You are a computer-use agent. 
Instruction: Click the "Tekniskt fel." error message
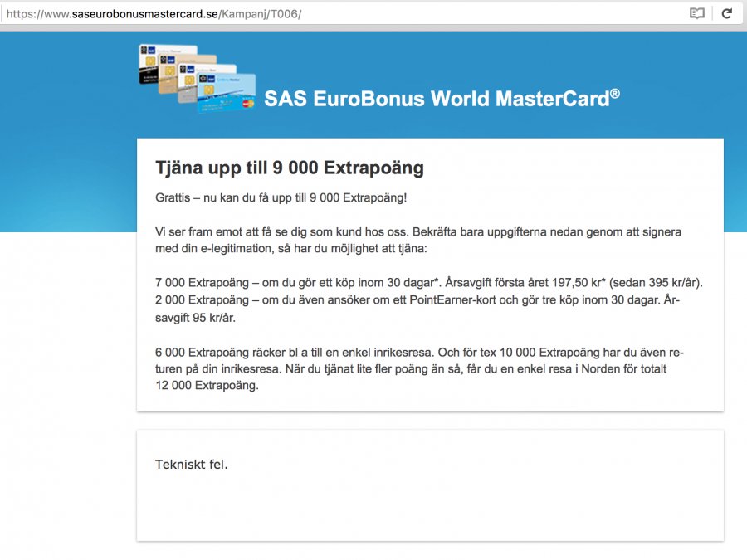tap(192, 464)
